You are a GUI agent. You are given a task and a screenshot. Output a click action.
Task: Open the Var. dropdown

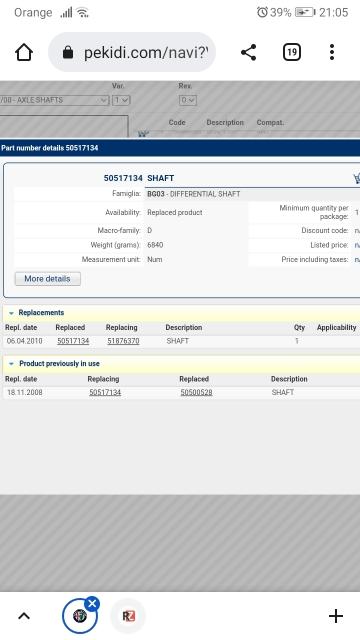121,100
